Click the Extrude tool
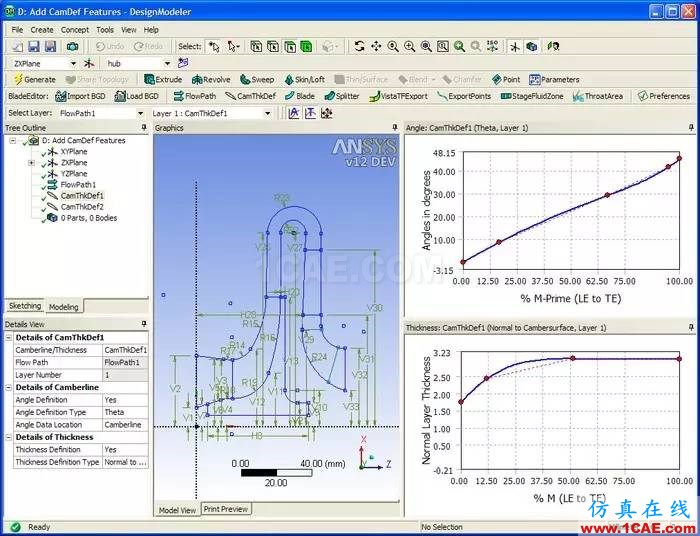700x536 pixels. pyautogui.click(x=163, y=80)
